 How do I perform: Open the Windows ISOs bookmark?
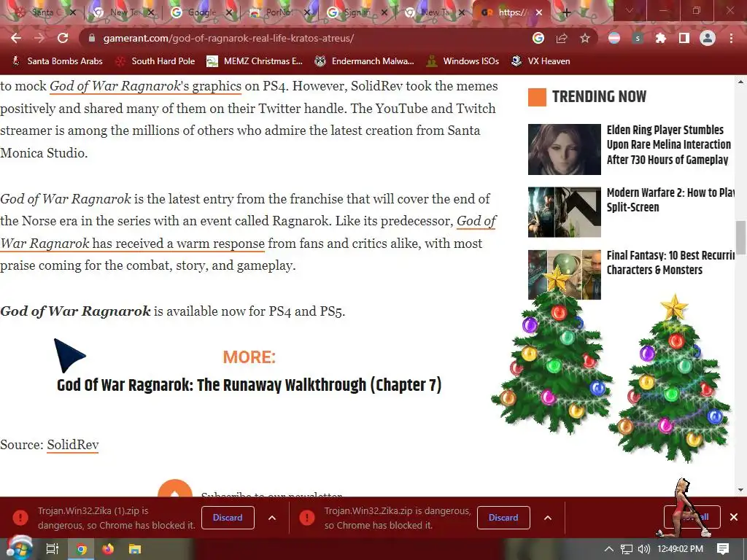click(463, 61)
